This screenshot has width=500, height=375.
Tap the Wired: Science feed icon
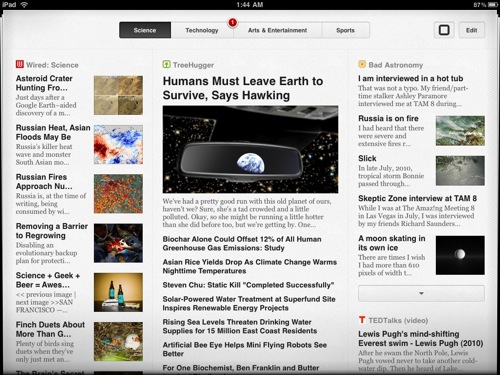[x=20, y=64]
